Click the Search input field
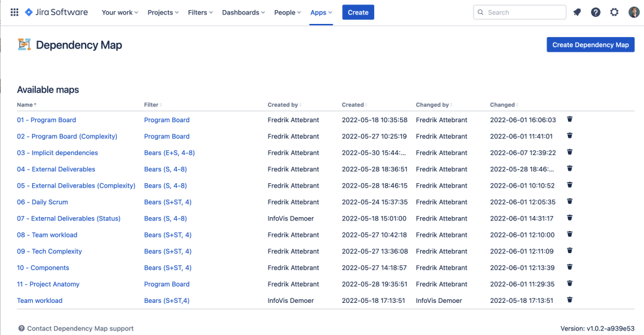This screenshot has height=335, width=644. [519, 13]
